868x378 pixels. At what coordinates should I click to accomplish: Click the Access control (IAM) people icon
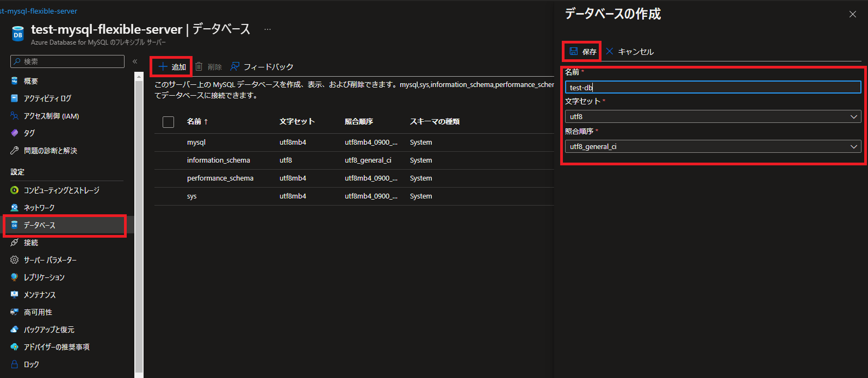click(15, 116)
